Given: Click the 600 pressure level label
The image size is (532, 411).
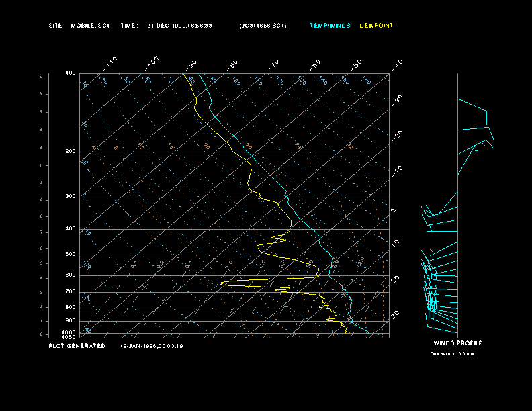Looking at the screenshot, I should tap(71, 275).
